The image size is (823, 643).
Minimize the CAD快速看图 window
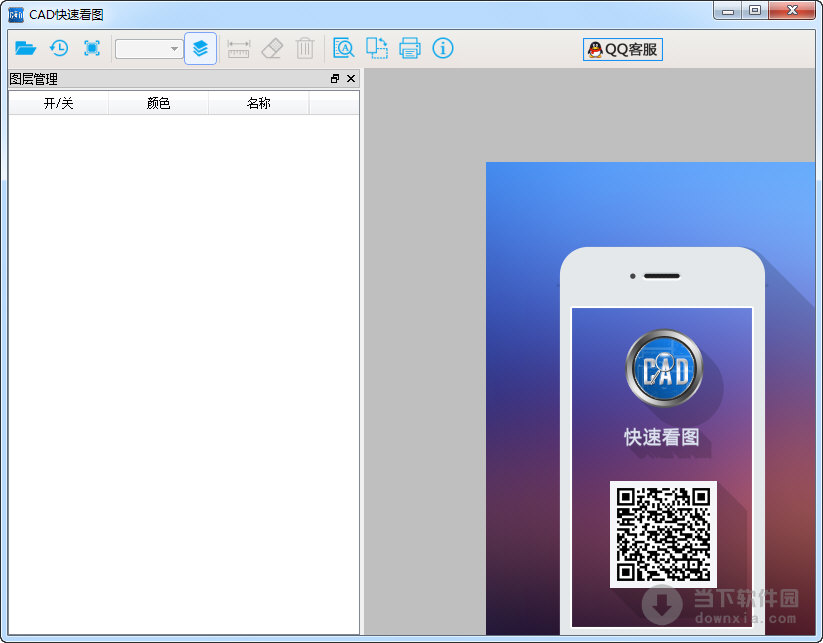click(727, 10)
